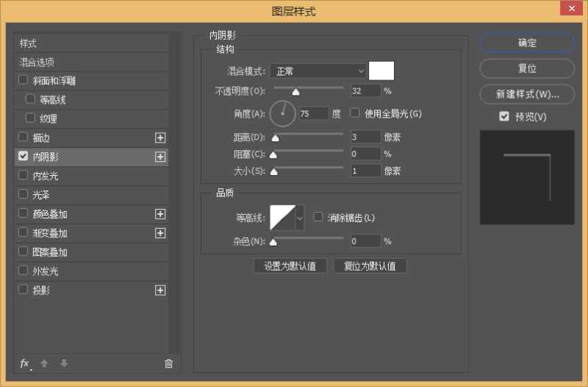Click the 新建样式 button

click(x=527, y=94)
